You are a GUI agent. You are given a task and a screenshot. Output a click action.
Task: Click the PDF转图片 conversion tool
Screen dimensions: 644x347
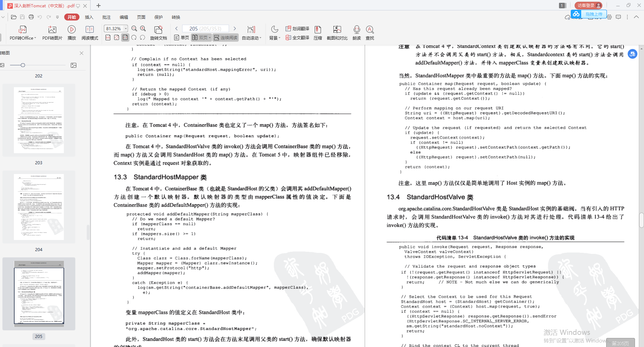tap(52, 32)
